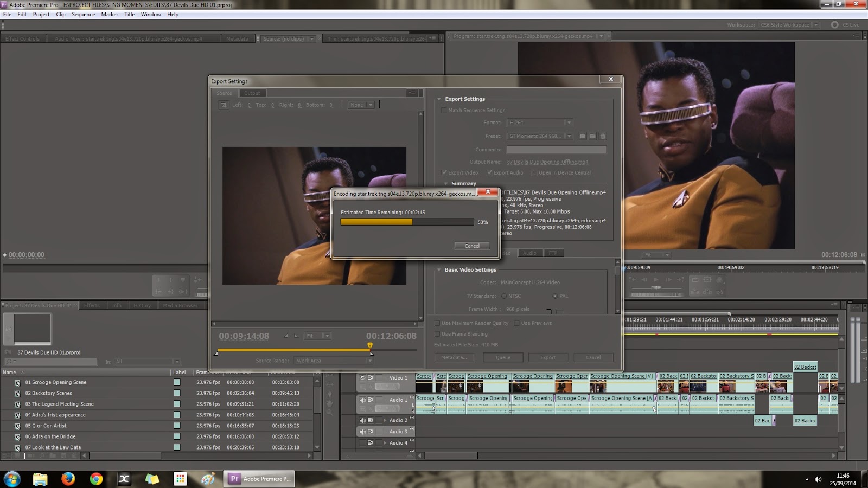Enable Use Frame Blending checkbox
868x488 pixels.
437,334
